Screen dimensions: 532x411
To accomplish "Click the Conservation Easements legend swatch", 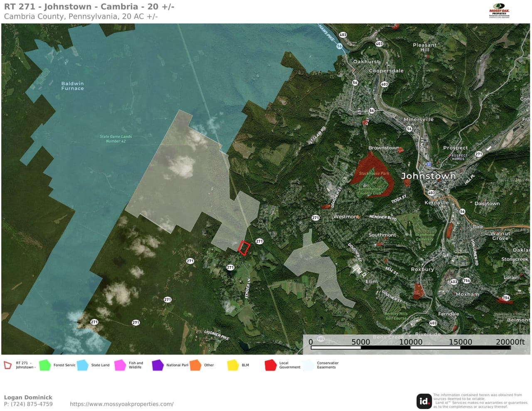I will 308,365.
